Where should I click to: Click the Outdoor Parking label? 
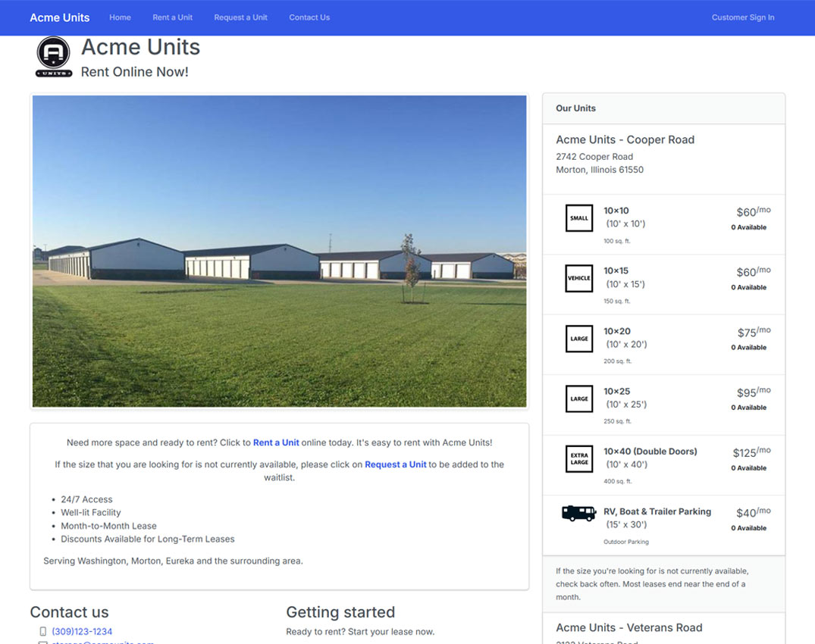625,542
